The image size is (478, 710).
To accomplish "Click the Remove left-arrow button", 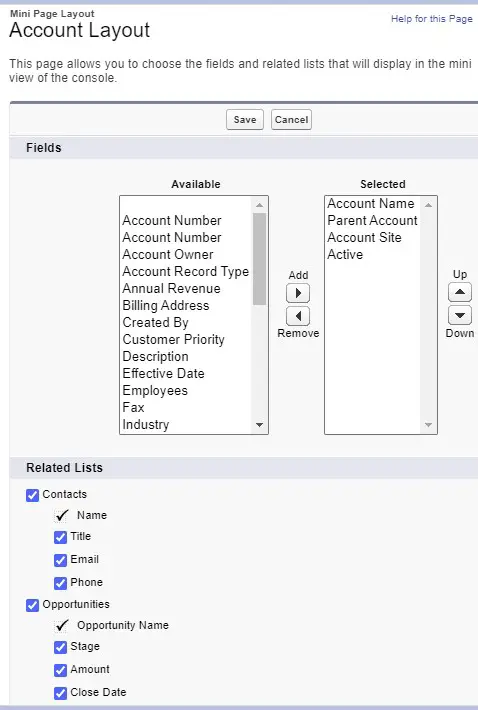I will pyautogui.click(x=298, y=316).
